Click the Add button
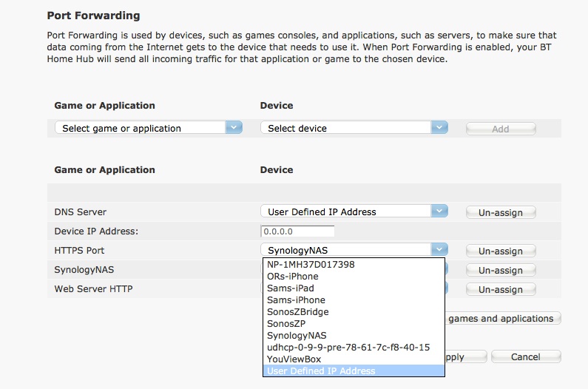Image resolution: width=588 pixels, height=389 pixels. 500,129
